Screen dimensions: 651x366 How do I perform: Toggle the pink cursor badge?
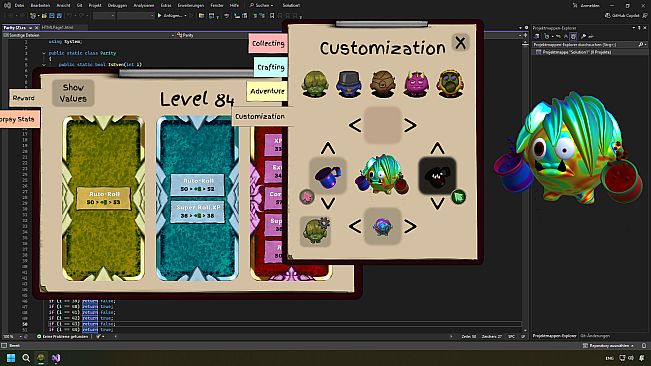point(307,196)
